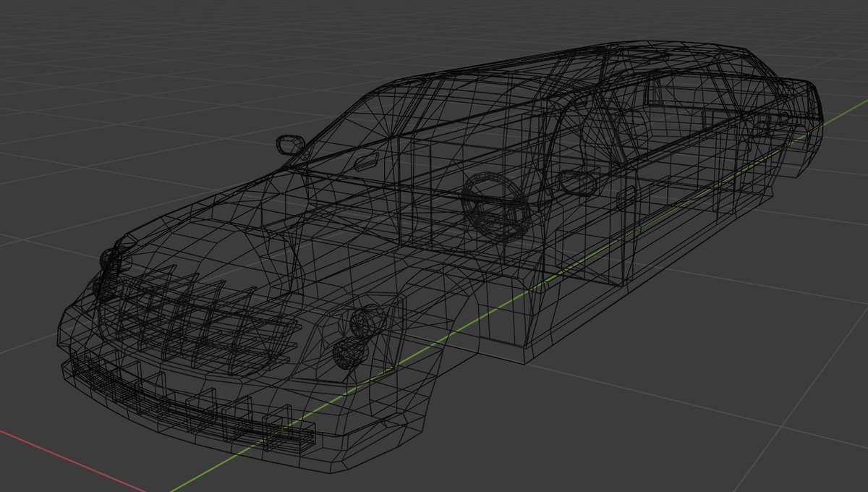Click the car's side mirror on the windshield pillar

[290, 144]
